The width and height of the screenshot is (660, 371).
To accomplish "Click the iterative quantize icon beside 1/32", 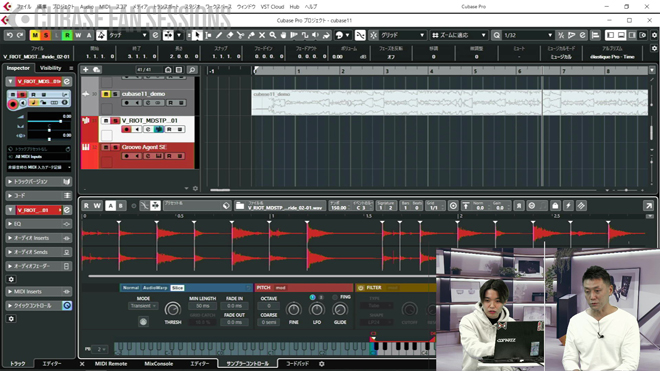I will point(561,35).
